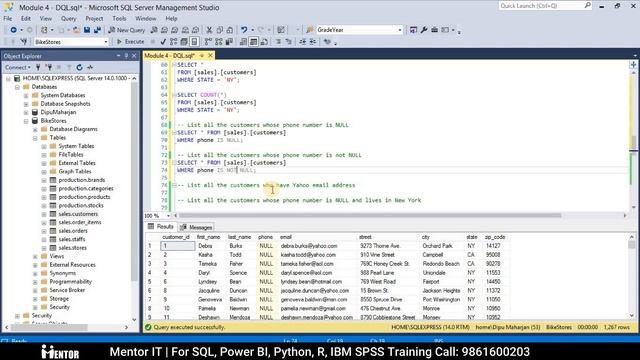
Task: Collapse the Databases tree node
Action: coord(17,87)
